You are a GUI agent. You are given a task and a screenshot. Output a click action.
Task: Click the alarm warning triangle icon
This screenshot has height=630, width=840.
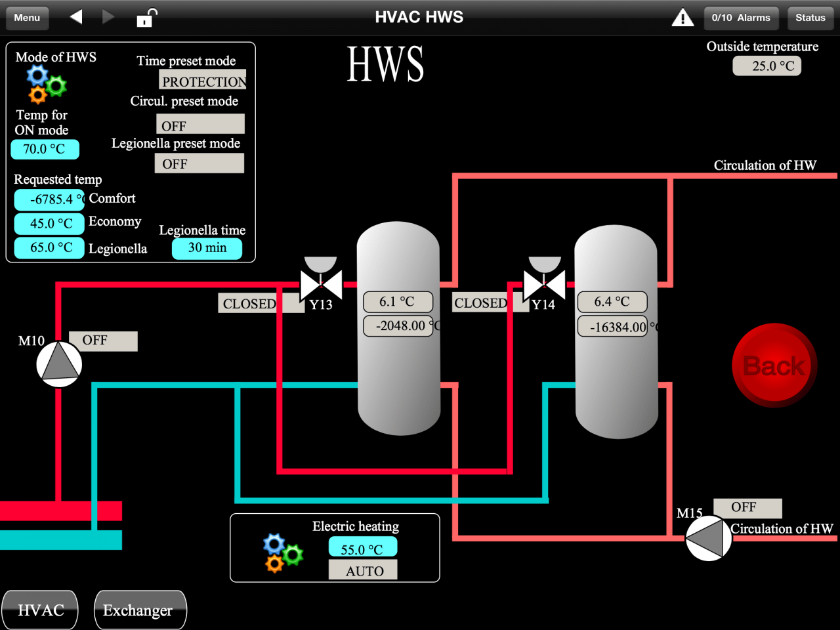pyautogui.click(x=682, y=18)
